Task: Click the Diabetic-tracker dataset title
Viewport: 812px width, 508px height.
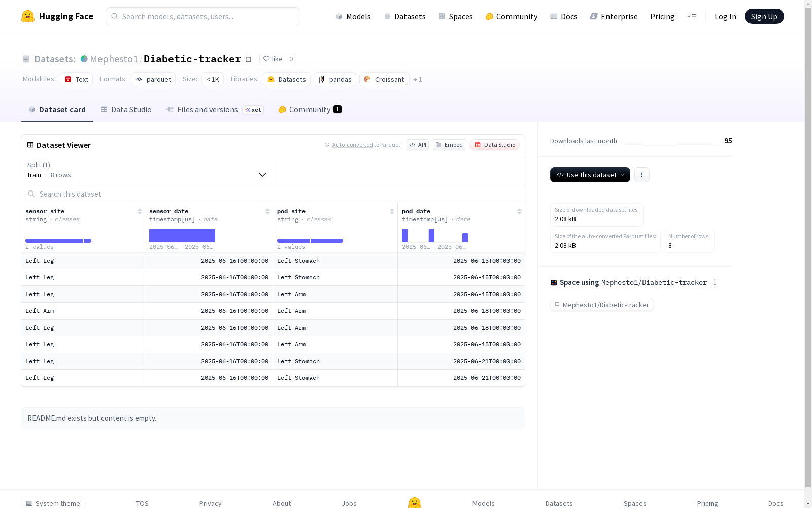Action: point(192,59)
